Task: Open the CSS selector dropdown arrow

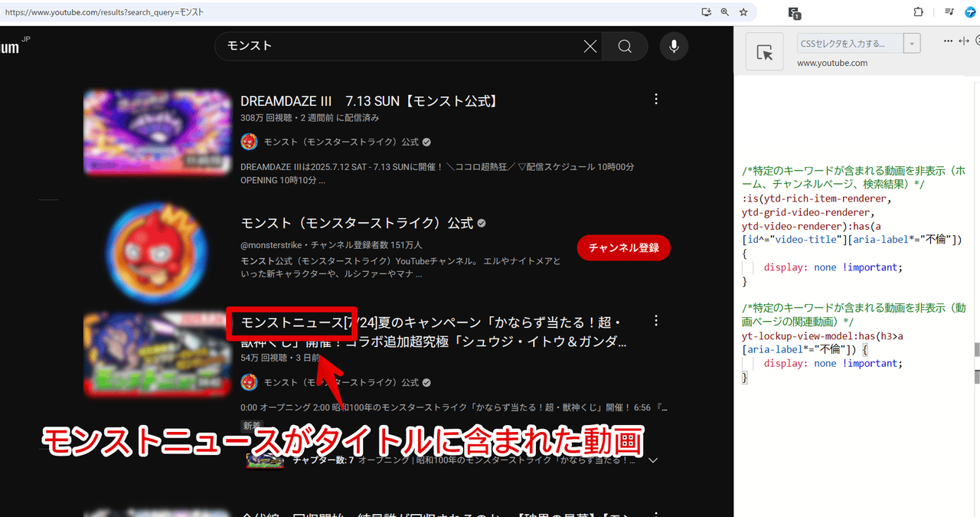Action: click(912, 44)
